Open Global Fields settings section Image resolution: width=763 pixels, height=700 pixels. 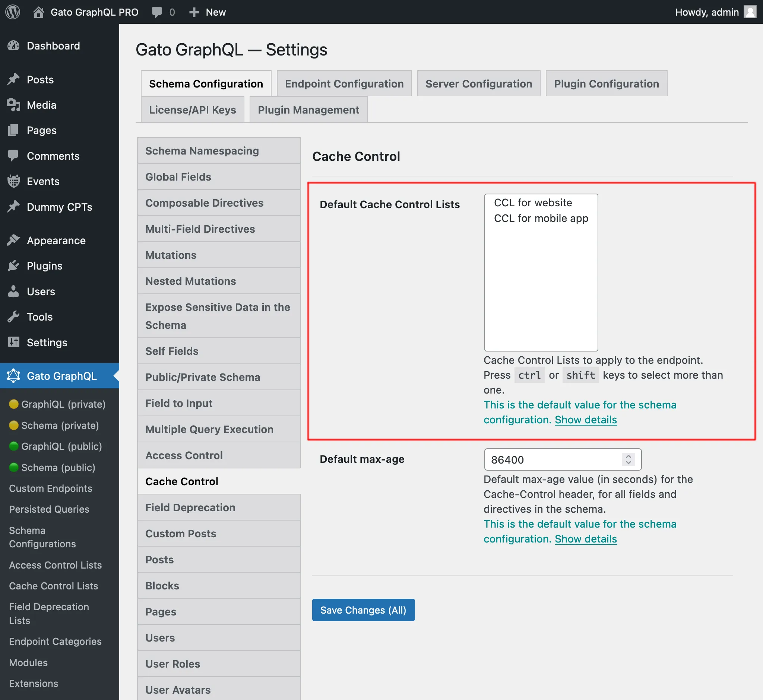click(219, 177)
